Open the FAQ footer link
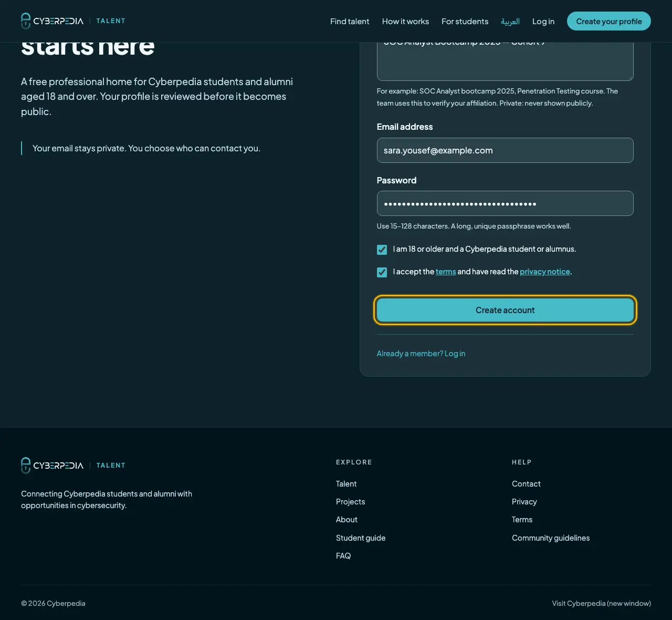This screenshot has height=620, width=672. (x=343, y=556)
